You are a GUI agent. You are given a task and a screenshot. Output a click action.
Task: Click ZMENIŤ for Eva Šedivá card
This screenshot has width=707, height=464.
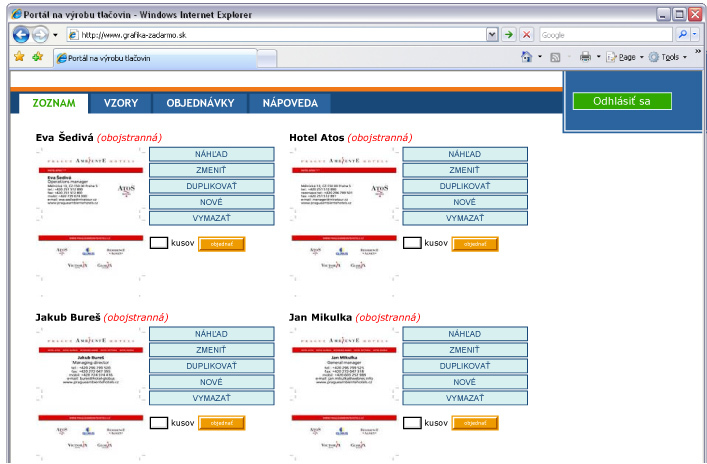click(x=211, y=170)
